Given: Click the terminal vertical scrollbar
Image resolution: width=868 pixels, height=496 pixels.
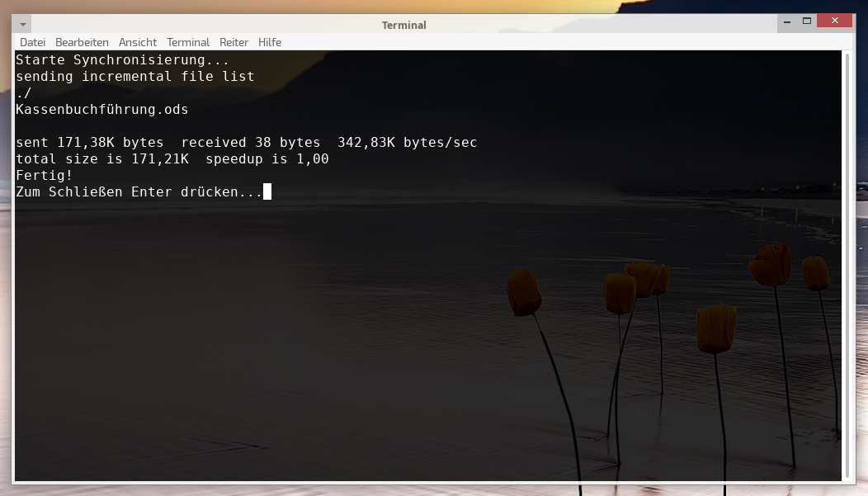Looking at the screenshot, I should (847, 266).
